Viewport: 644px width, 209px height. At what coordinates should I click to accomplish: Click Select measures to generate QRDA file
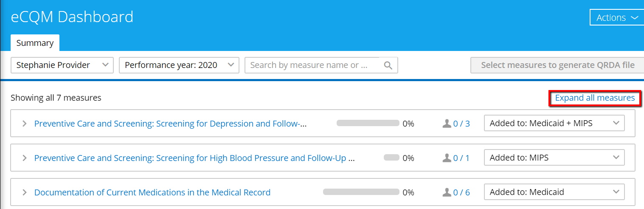(557, 65)
